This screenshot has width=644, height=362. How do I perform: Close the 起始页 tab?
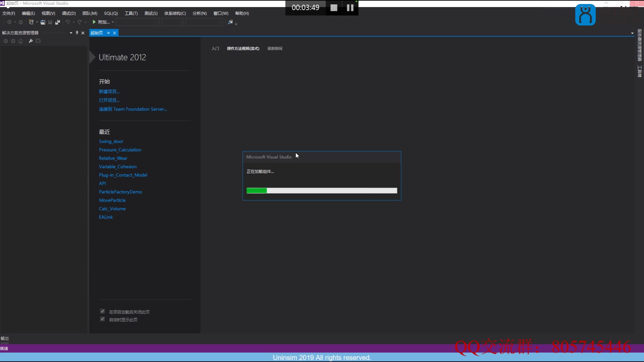pyautogui.click(x=114, y=33)
